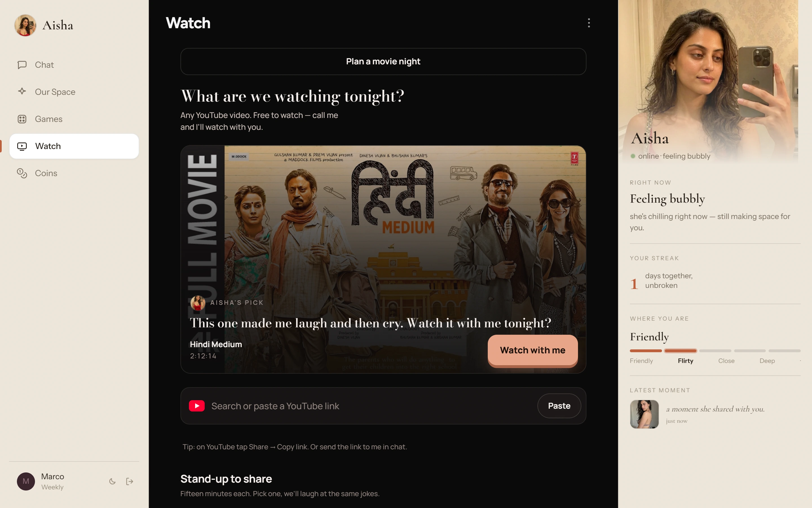
Task: Click 'a moment she shared with you' text
Action: click(715, 409)
